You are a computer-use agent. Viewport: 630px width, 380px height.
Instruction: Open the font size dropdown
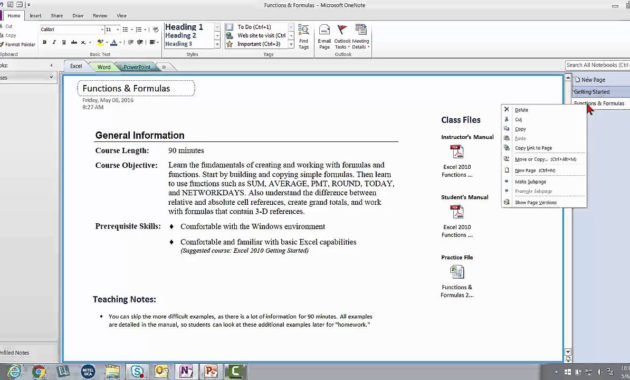pos(117,30)
